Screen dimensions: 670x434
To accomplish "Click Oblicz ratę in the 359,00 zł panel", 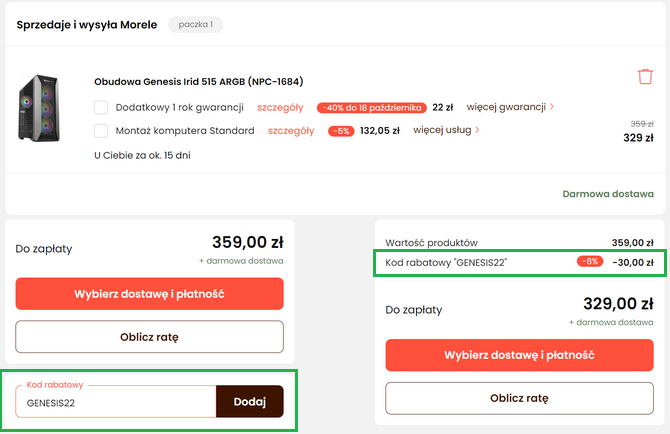I will point(150,337).
